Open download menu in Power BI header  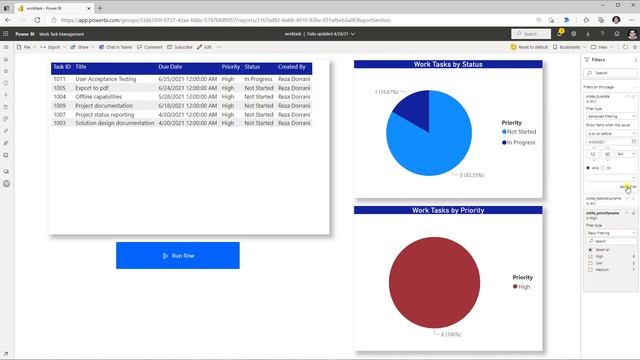coord(588,34)
